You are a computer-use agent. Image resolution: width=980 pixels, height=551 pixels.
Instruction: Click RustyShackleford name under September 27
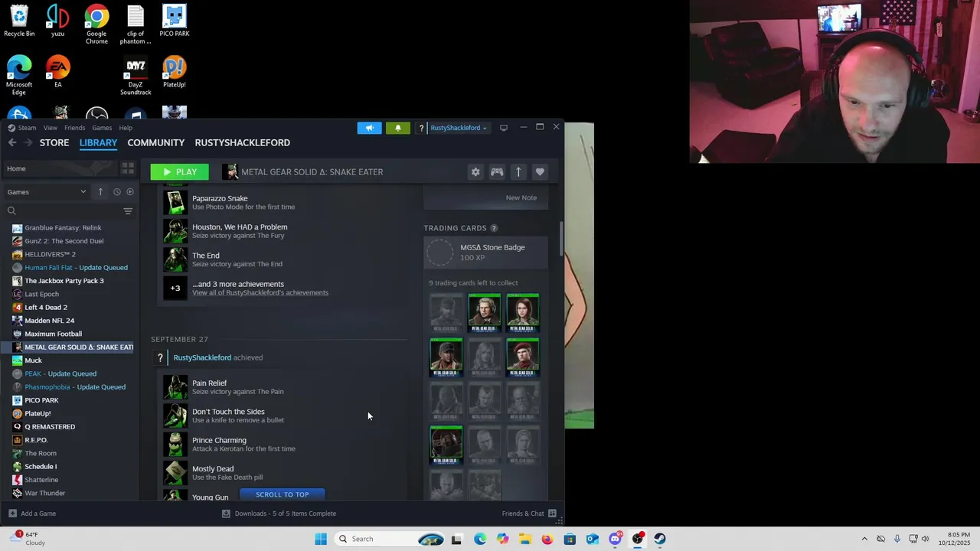click(202, 357)
